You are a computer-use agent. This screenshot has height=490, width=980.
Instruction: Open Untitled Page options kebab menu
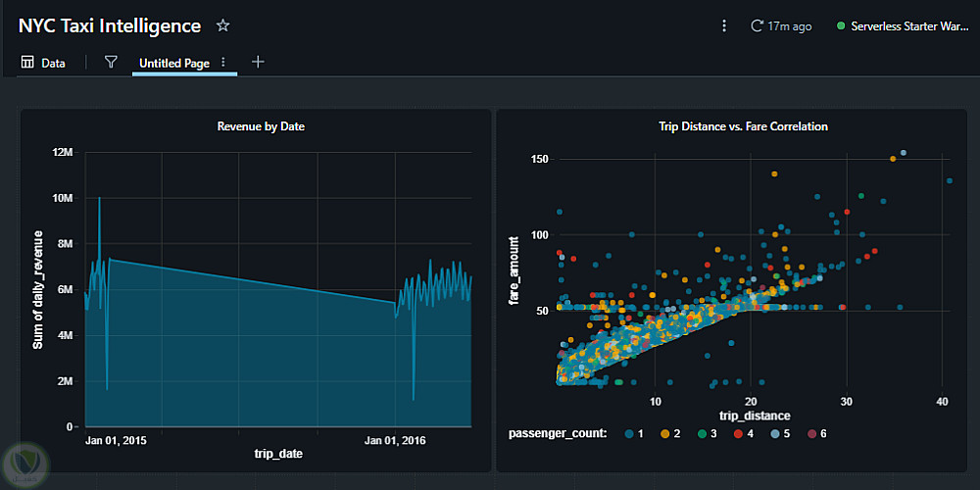pos(223,63)
